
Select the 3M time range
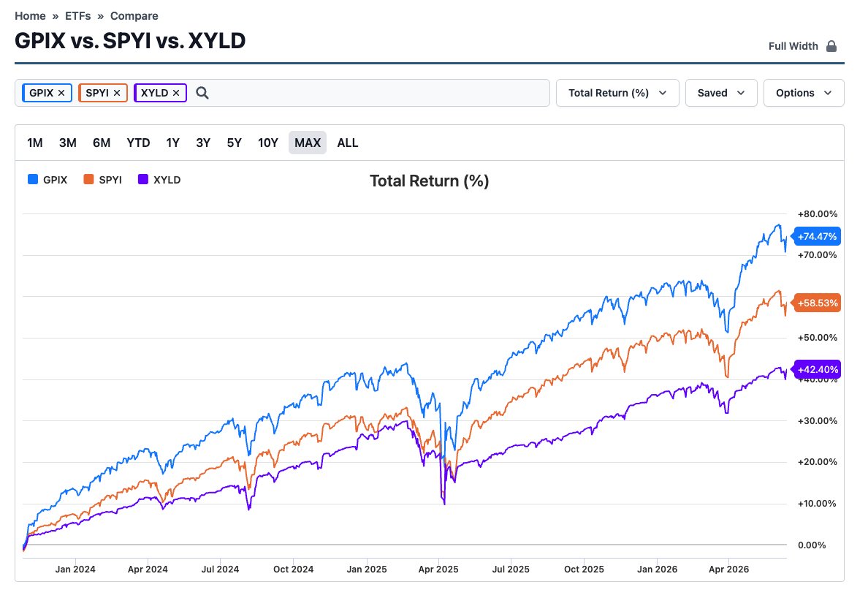(x=67, y=143)
